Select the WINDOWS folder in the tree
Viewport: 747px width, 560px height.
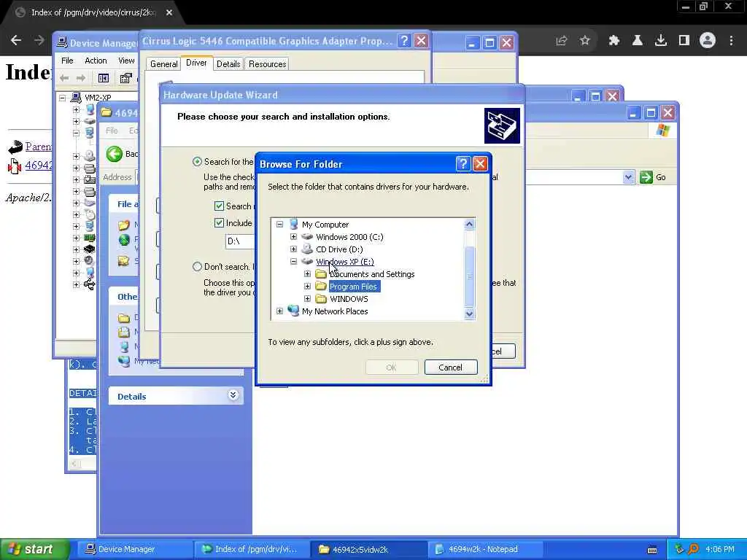349,299
